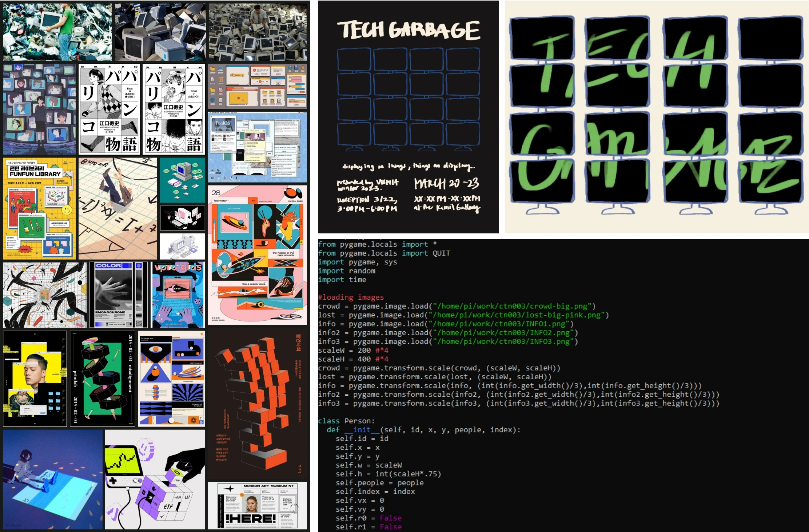Click the 'import random' code line
This screenshot has width=809, height=532.
(346, 271)
